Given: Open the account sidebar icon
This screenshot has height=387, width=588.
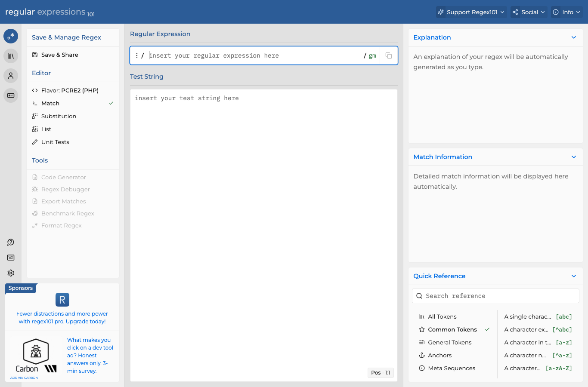Looking at the screenshot, I should point(11,76).
